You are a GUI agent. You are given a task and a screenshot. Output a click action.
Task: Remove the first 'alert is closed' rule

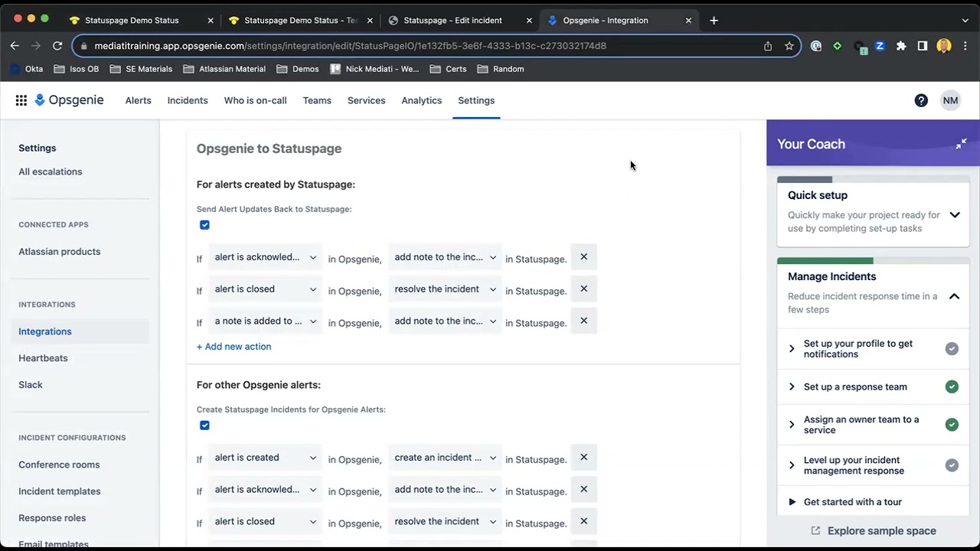[583, 289]
